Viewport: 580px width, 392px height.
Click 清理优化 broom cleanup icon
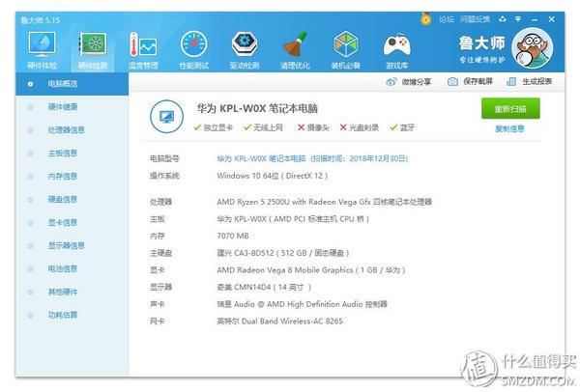pyautogui.click(x=295, y=50)
